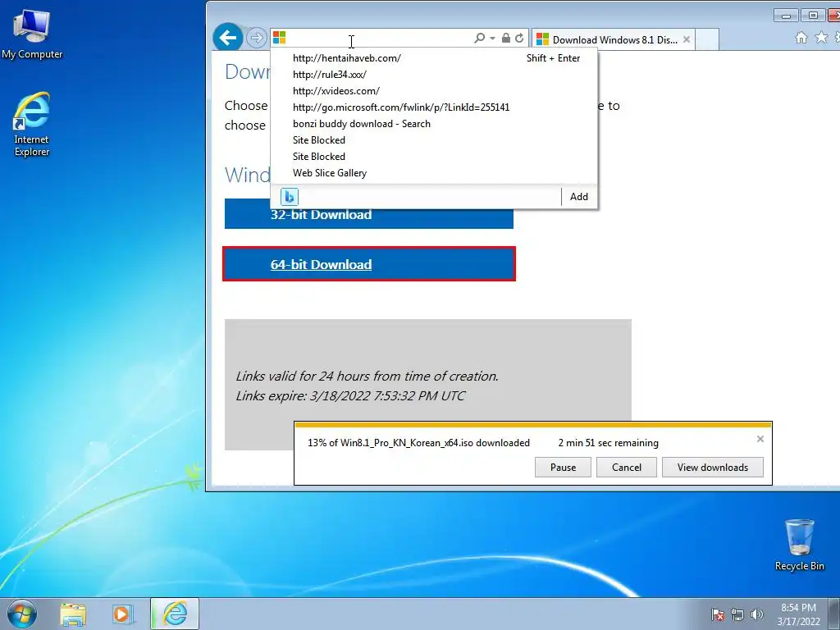Open Windows Explorer from the taskbar
Screen dimensions: 840x630
[x=73, y=614]
